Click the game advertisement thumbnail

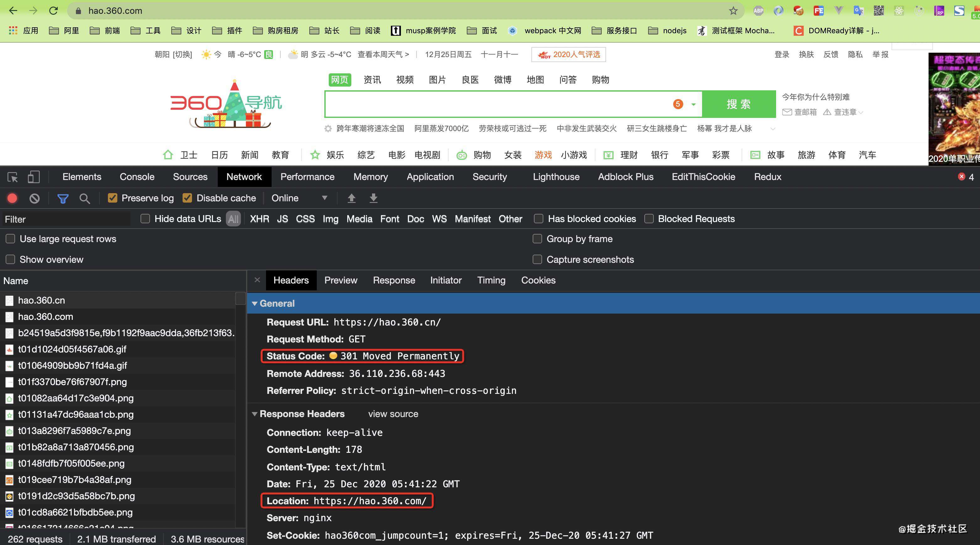(954, 108)
